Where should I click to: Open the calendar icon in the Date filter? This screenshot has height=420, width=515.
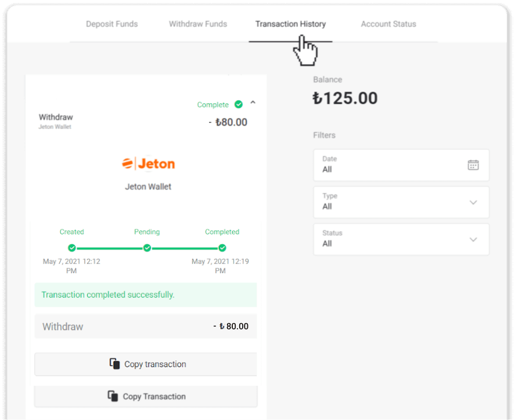point(473,165)
